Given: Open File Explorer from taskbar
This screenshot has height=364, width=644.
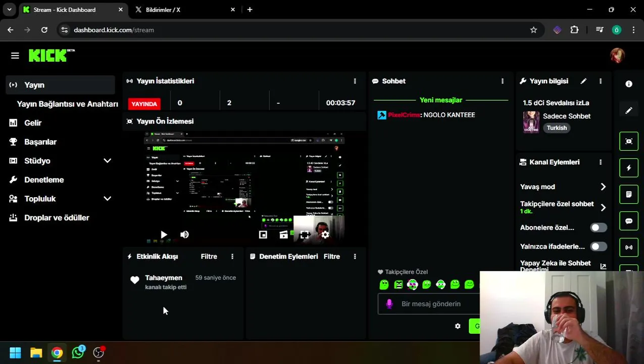Looking at the screenshot, I should click(36, 353).
